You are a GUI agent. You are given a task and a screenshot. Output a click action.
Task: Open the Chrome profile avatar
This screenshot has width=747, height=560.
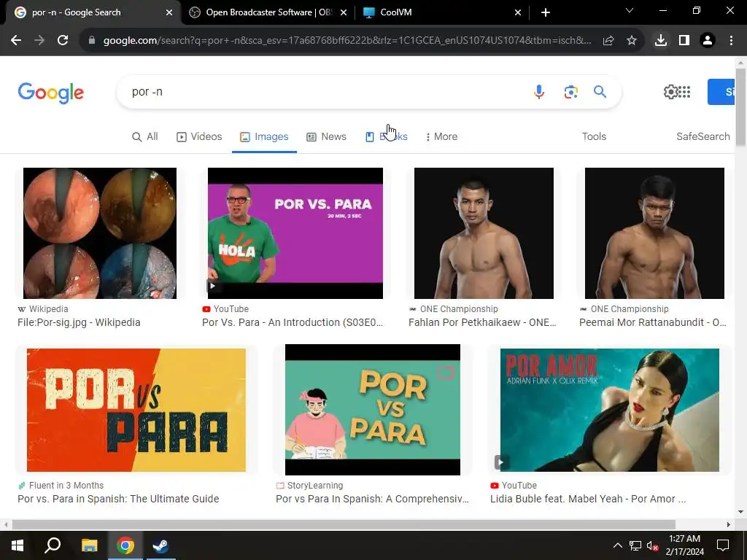click(x=708, y=41)
